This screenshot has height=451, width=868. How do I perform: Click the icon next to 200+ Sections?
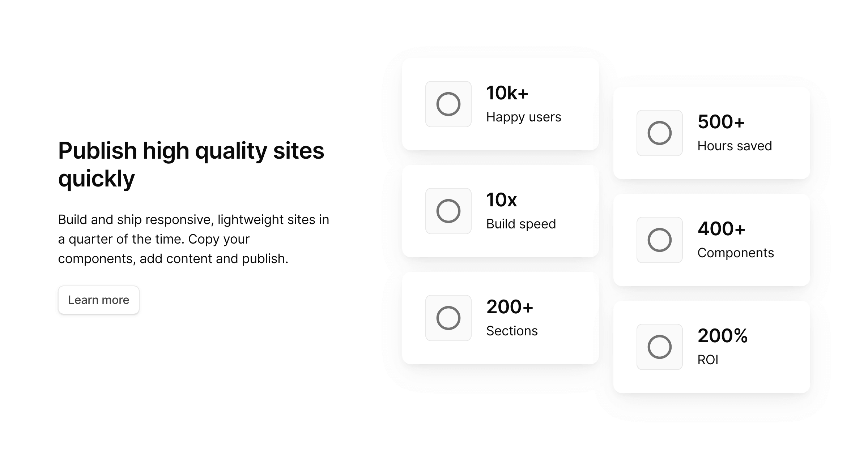[448, 318]
